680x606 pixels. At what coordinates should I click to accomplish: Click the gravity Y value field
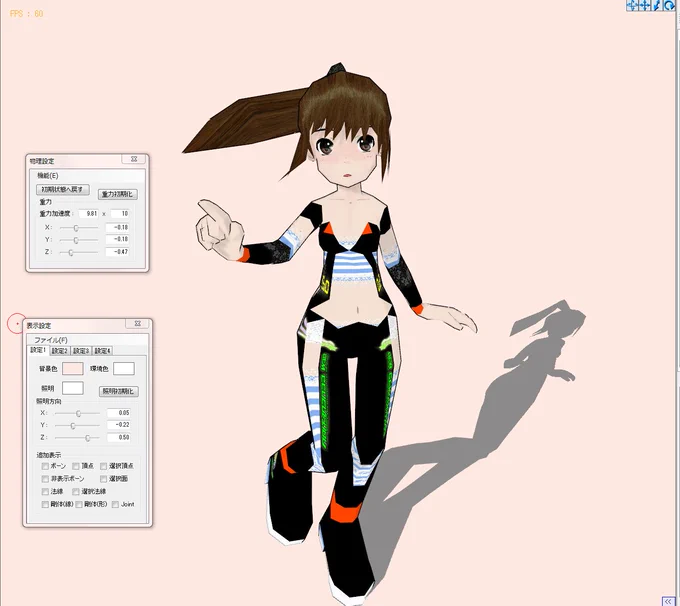[x=118, y=239]
